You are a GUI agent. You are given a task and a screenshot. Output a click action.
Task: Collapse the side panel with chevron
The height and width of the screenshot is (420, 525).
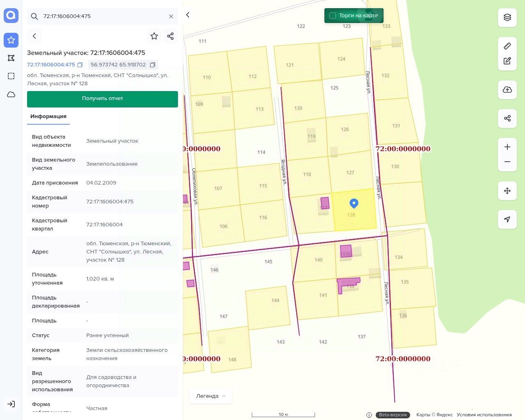pos(188,15)
